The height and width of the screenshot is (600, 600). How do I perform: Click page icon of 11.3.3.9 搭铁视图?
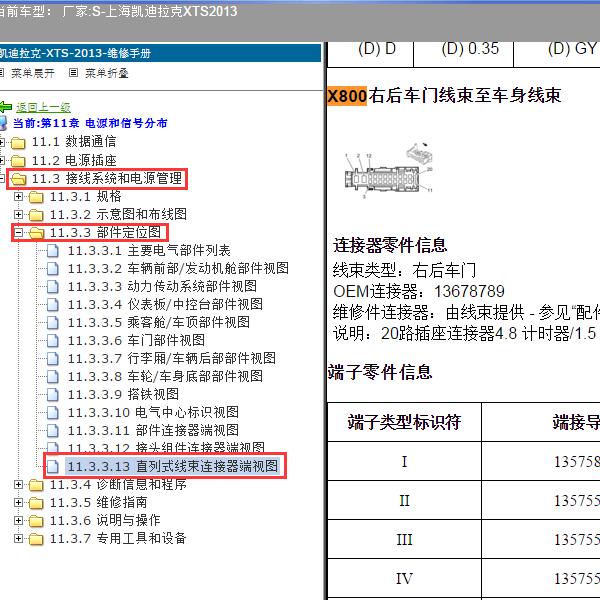(x=53, y=395)
